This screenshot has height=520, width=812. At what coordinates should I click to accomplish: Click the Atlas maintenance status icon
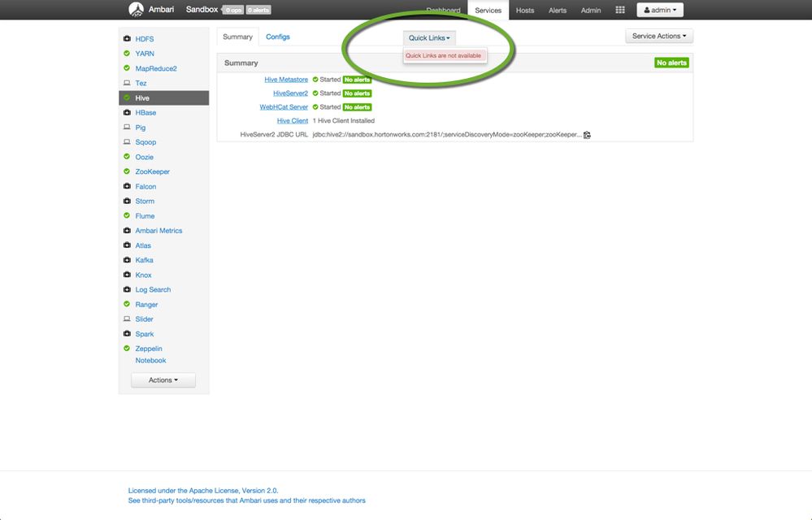pos(127,245)
